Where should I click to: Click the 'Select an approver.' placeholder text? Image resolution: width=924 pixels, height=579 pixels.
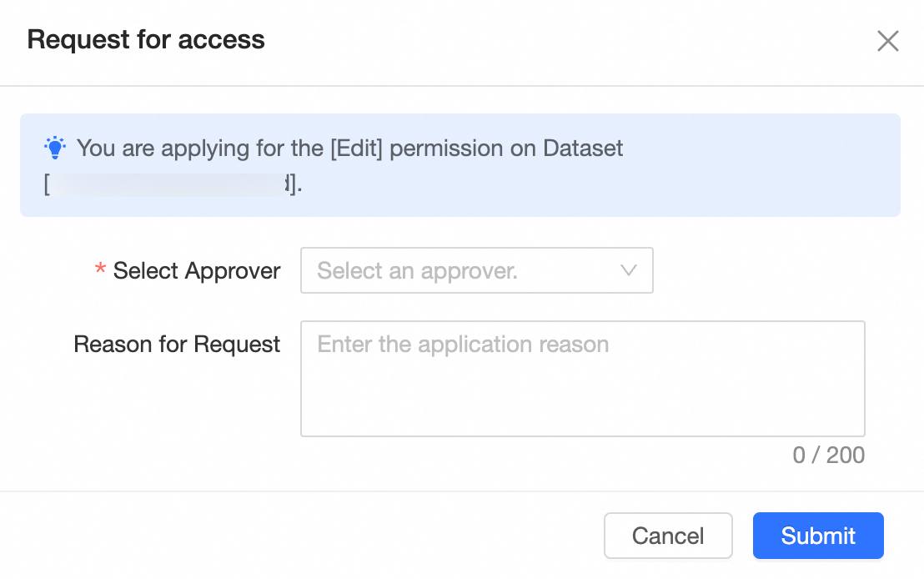pyautogui.click(x=417, y=270)
